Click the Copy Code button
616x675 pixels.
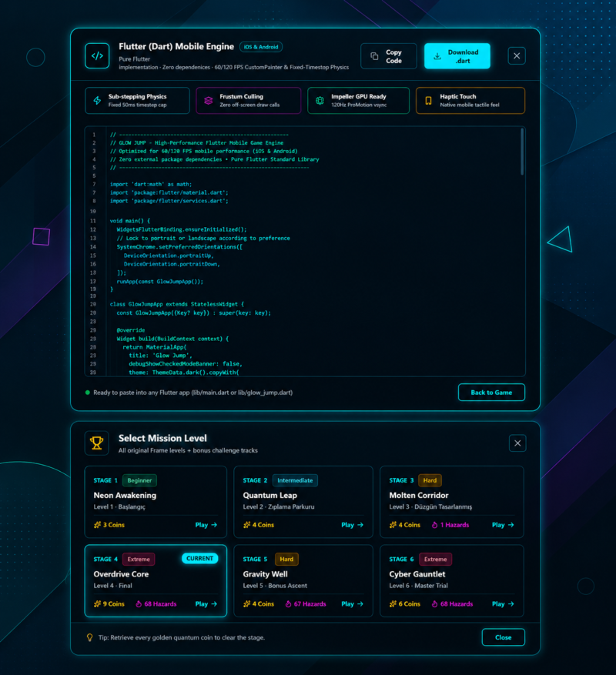tap(389, 56)
